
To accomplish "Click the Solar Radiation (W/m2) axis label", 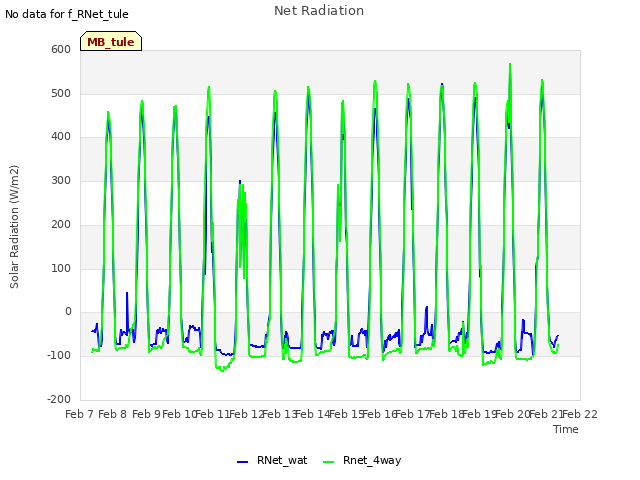I will (x=14, y=227).
